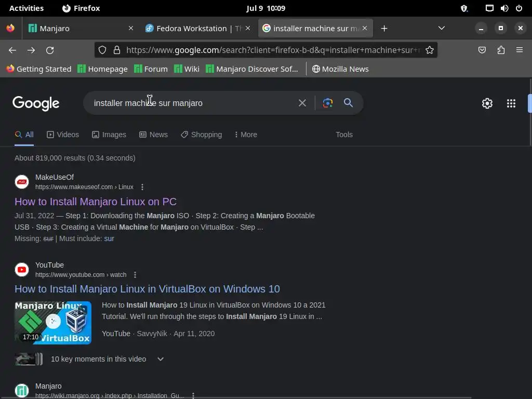The image size is (532, 399).
Task: Click the screen tray icon in the top bar
Action: coord(489,8)
